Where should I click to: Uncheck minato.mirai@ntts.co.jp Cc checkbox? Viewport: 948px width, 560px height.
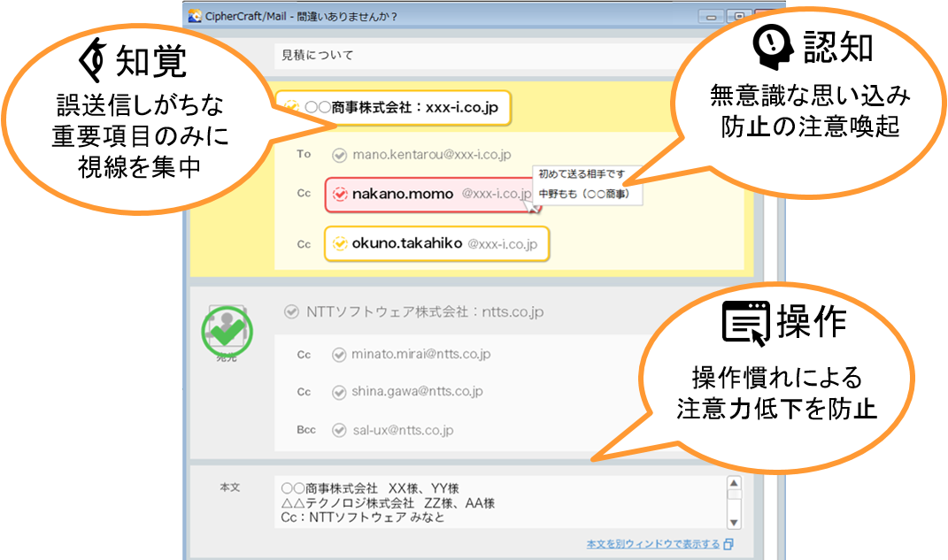(x=338, y=355)
